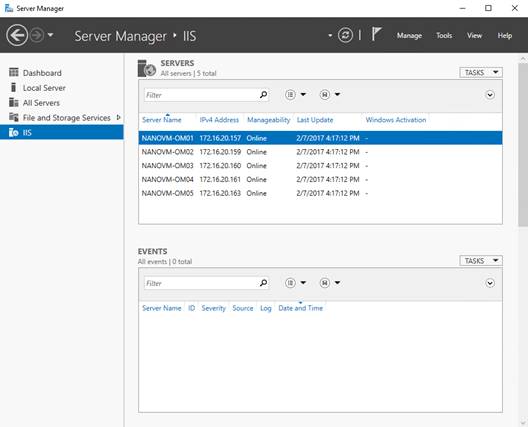Open the Tools menu
This screenshot has height=427, width=528.
tap(444, 35)
